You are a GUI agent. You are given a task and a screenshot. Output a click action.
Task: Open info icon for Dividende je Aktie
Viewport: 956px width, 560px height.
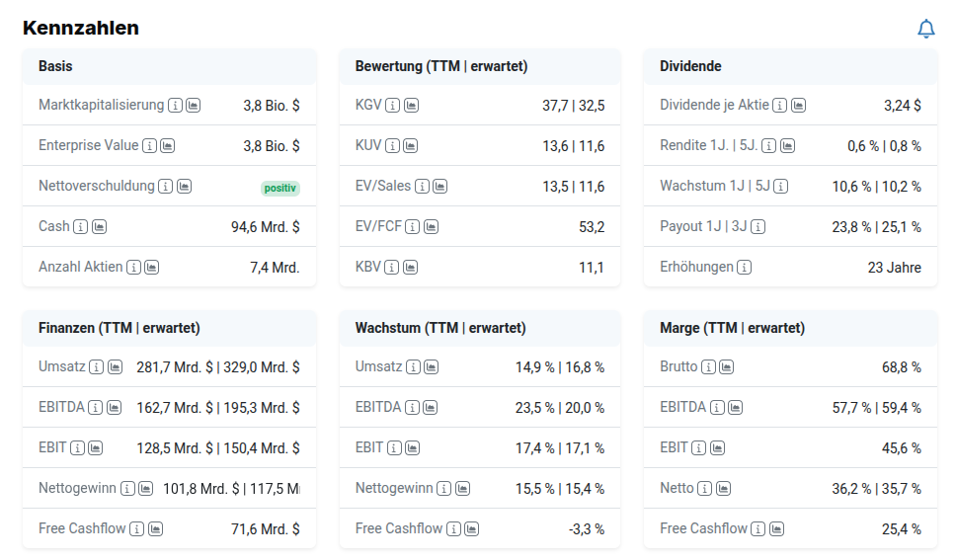780,105
